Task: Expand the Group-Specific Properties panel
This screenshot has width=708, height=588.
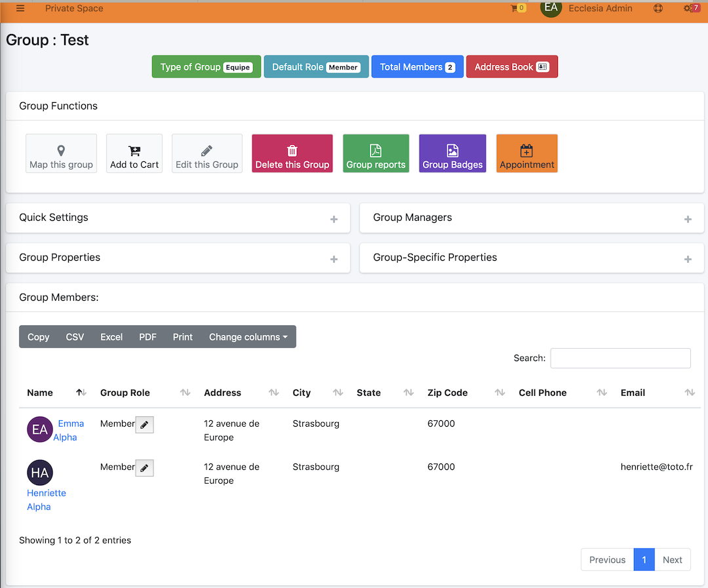Action: coord(688,259)
